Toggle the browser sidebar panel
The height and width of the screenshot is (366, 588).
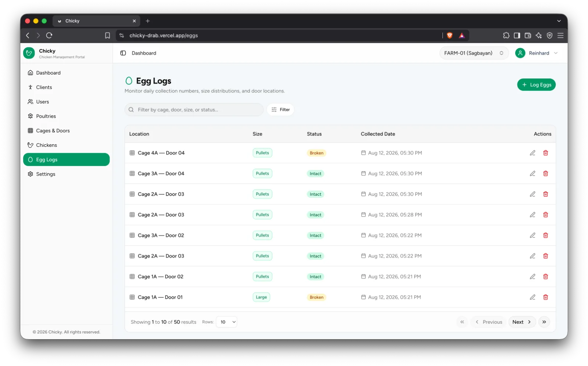517,36
